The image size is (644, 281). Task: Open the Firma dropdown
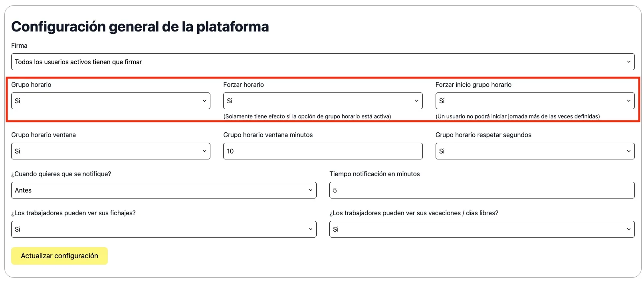[323, 62]
